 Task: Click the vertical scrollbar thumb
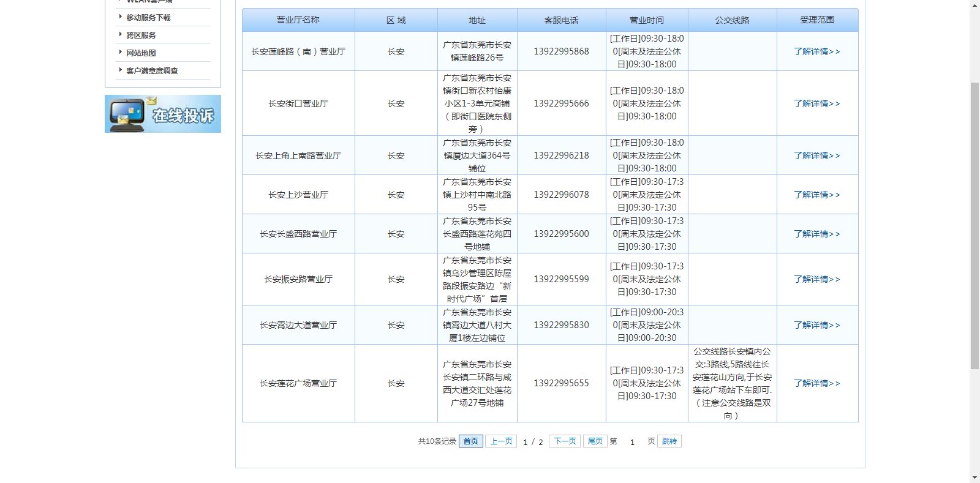[974, 225]
